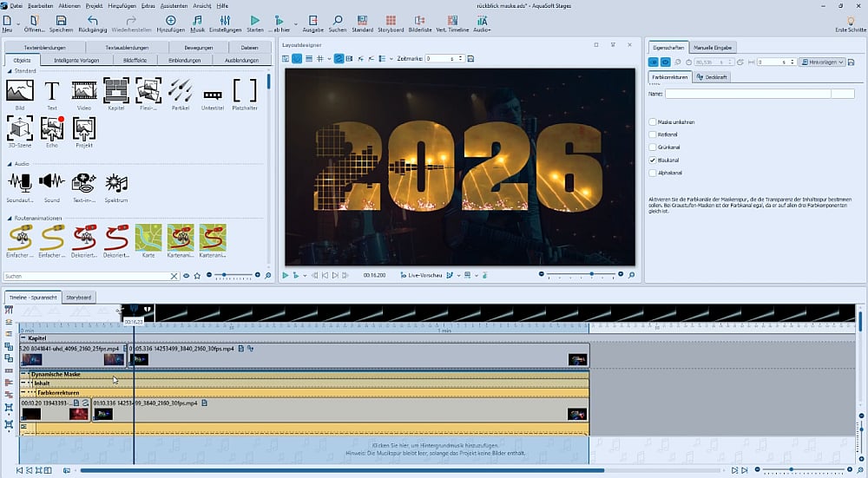
Task: Click the Karte route animation icon
Action: click(148, 237)
